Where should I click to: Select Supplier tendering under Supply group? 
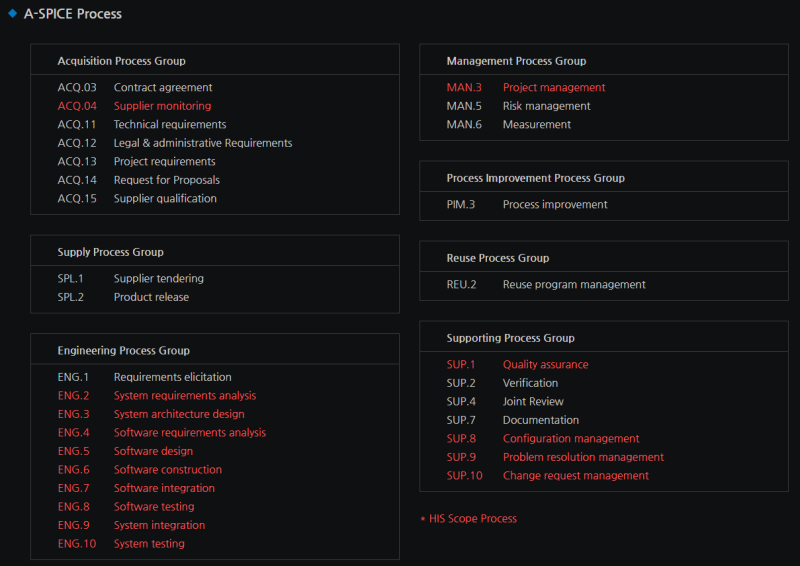(x=158, y=279)
